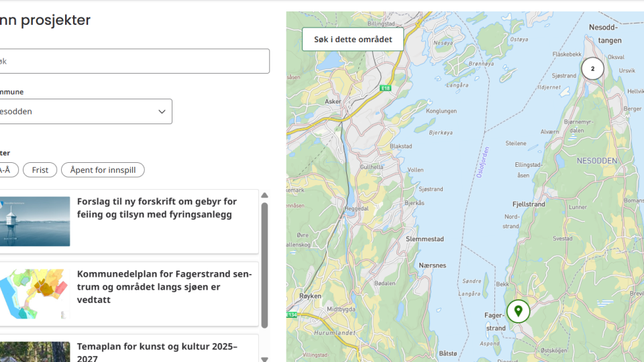This screenshot has width=644, height=362.
Task: Toggle the Frist sort filter
Action: pos(40,170)
